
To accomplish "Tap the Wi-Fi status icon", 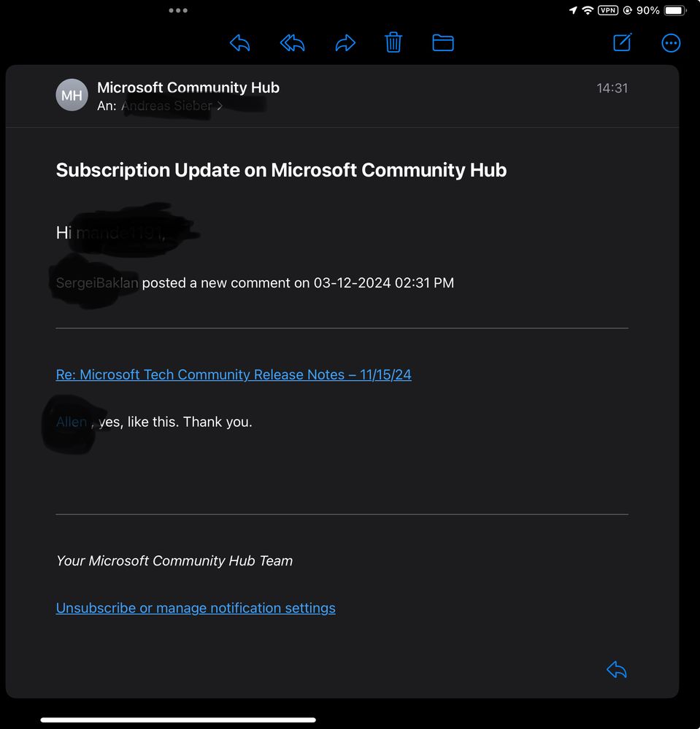I will (588, 10).
